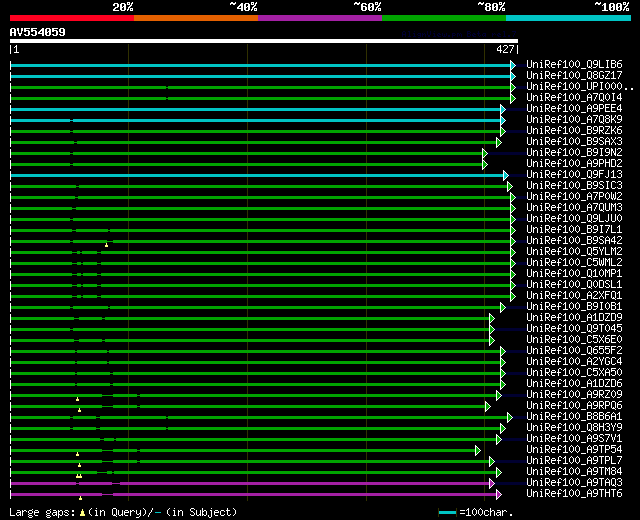Click the cyan ~100% identity legend bar
The image size is (640, 520).
[x=567, y=17]
